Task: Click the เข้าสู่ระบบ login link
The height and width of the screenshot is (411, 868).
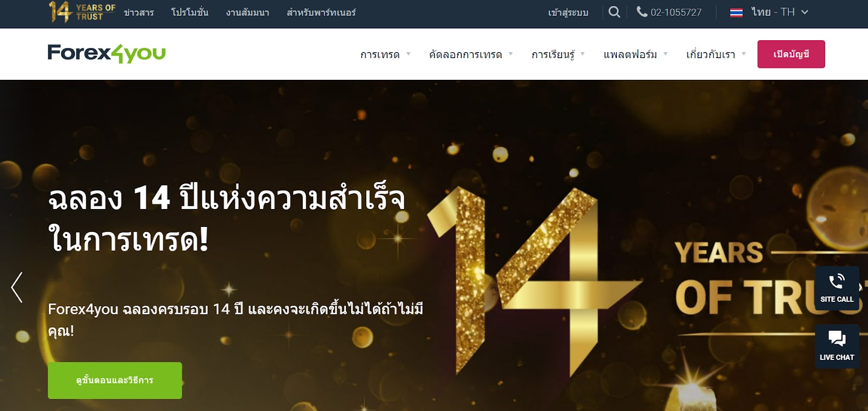Action: click(568, 12)
